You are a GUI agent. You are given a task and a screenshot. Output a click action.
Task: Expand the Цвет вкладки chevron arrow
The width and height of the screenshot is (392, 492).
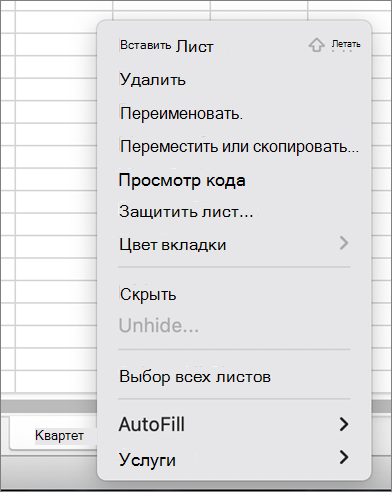[344, 243]
